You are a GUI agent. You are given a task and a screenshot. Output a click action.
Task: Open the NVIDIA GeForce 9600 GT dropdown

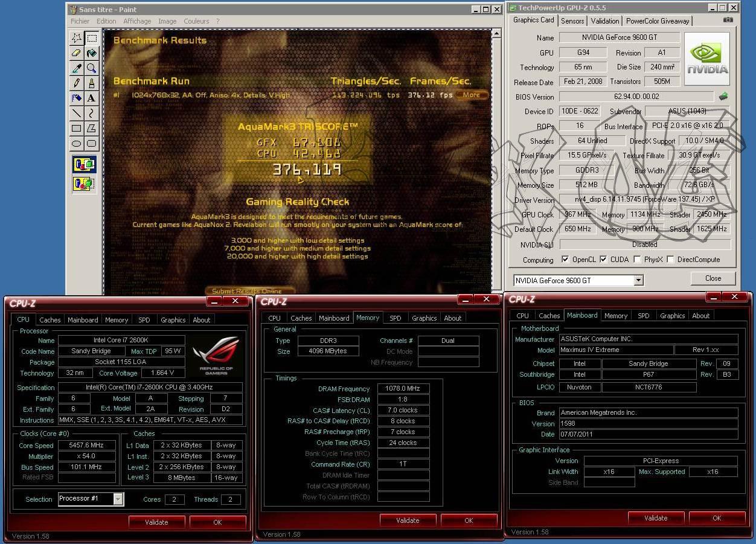pos(639,280)
